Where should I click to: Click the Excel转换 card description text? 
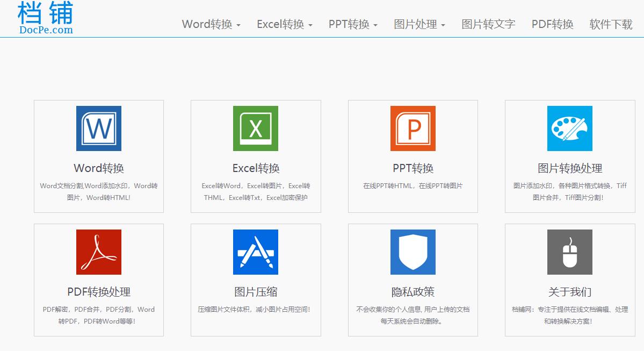(255, 191)
